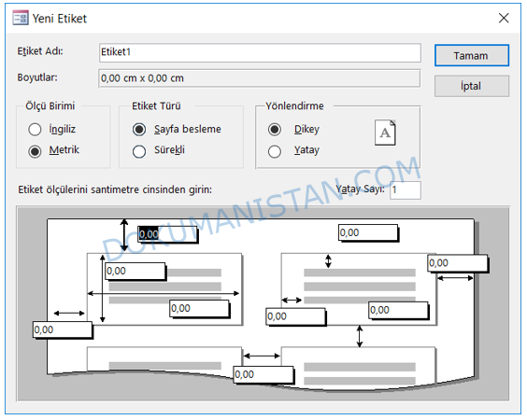527x420 pixels.
Task: Select Dikey orientation option
Action: 275,130
